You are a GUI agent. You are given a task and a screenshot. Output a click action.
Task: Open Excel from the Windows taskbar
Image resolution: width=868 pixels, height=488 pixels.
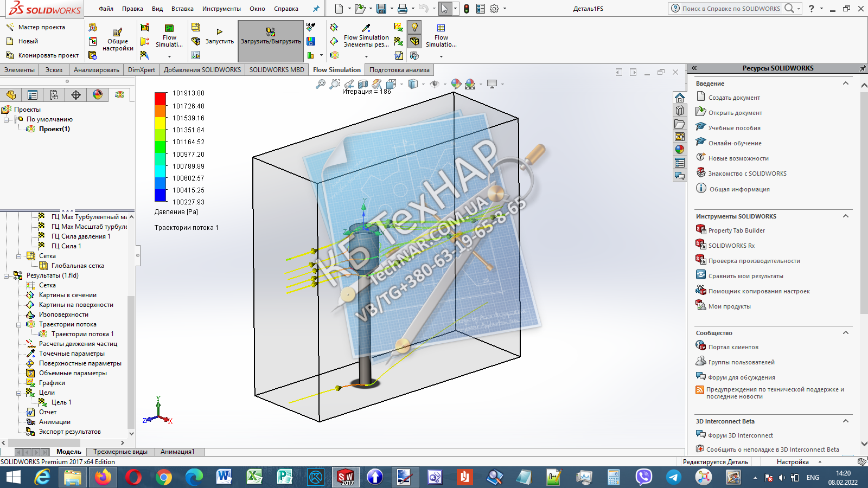point(254,477)
